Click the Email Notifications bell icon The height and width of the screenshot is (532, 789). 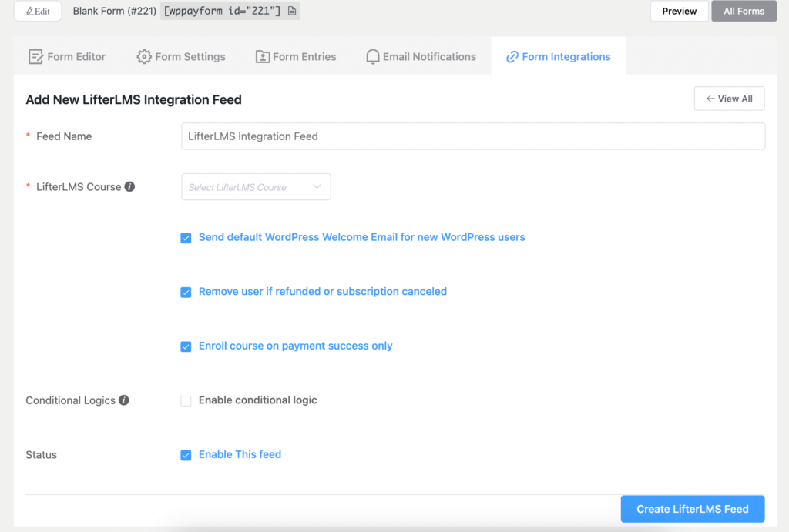click(373, 57)
